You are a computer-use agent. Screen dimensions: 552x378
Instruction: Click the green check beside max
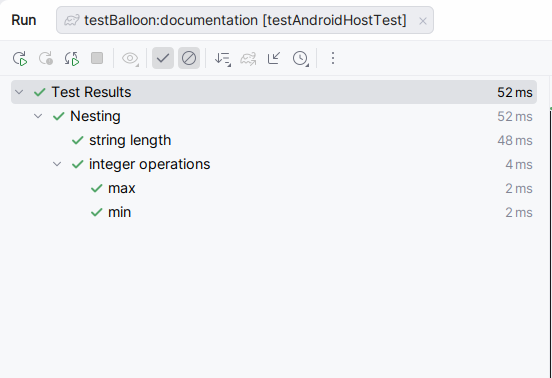96,188
